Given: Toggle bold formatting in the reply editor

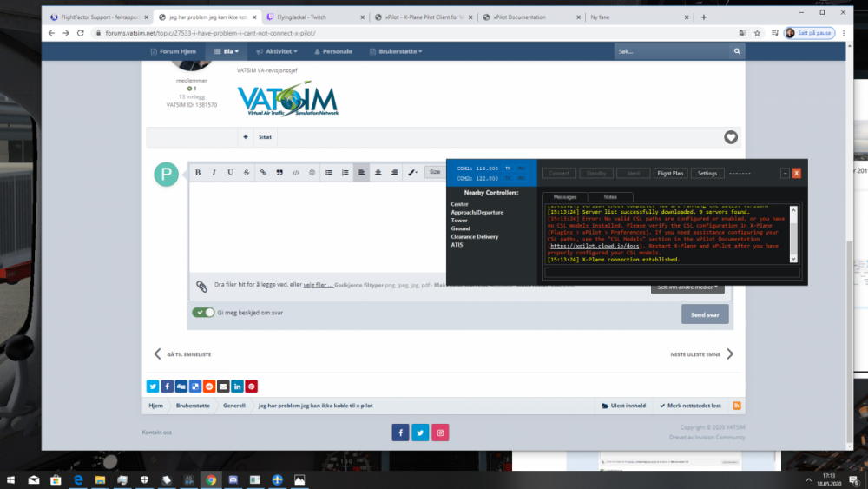Looking at the screenshot, I should tap(198, 173).
